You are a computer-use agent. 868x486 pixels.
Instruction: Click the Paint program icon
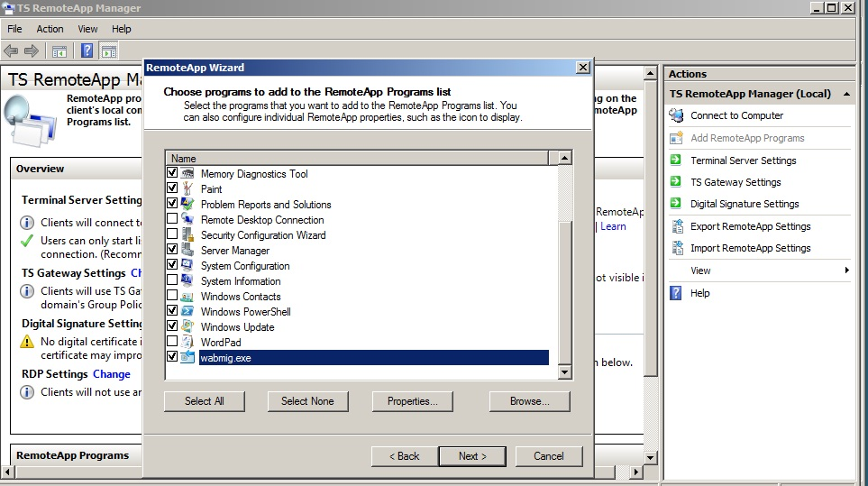tap(187, 188)
